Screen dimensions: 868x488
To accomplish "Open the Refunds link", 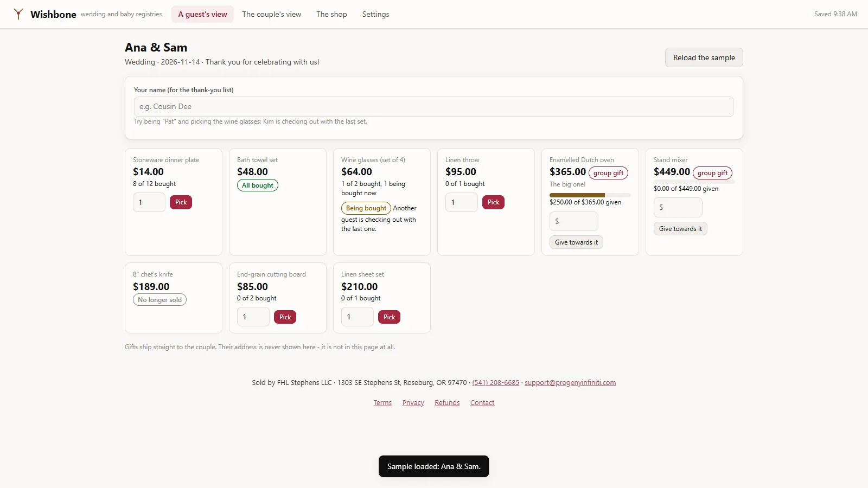I will tap(447, 403).
